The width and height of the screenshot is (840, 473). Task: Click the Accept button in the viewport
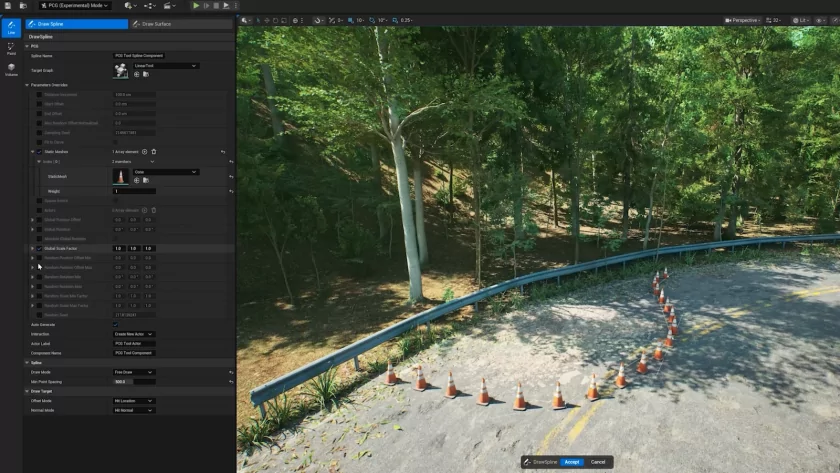pyautogui.click(x=573, y=462)
